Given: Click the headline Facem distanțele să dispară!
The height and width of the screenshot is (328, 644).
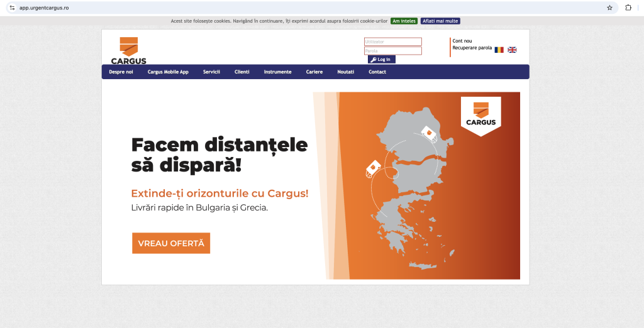Looking at the screenshot, I should tap(219, 155).
